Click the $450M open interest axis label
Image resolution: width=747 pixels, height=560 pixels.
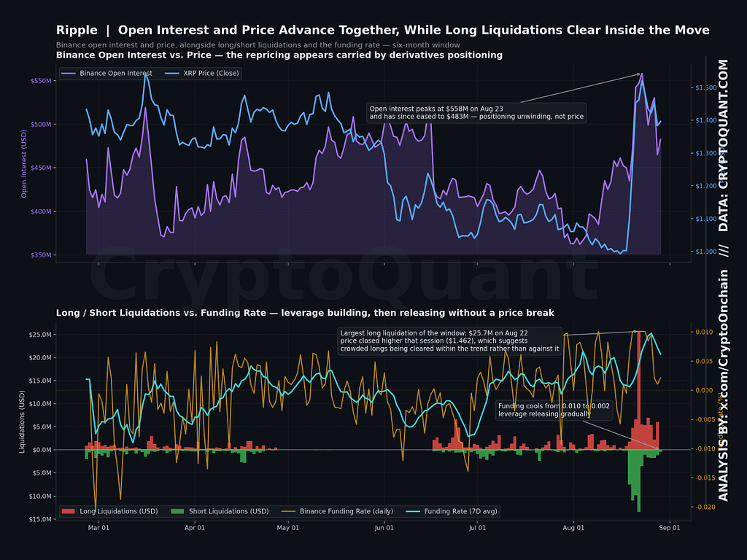click(x=41, y=168)
